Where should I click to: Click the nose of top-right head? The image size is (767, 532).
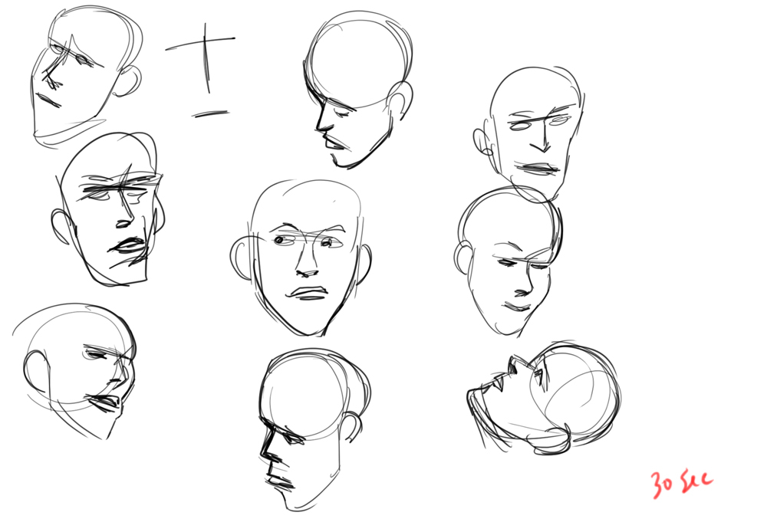click(544, 140)
